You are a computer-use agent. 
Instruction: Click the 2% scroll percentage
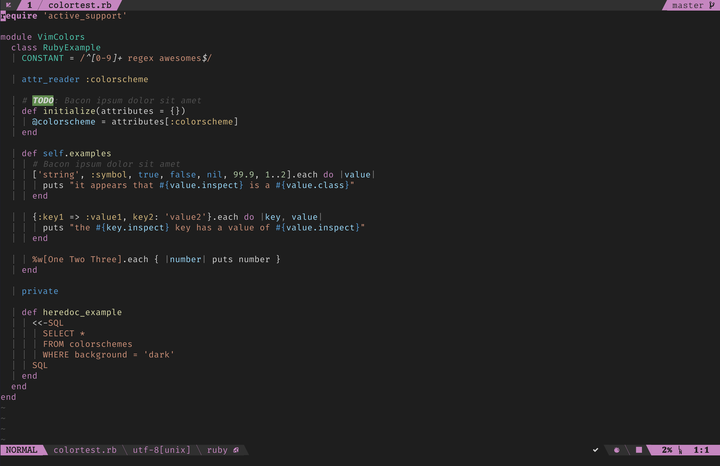coord(667,450)
